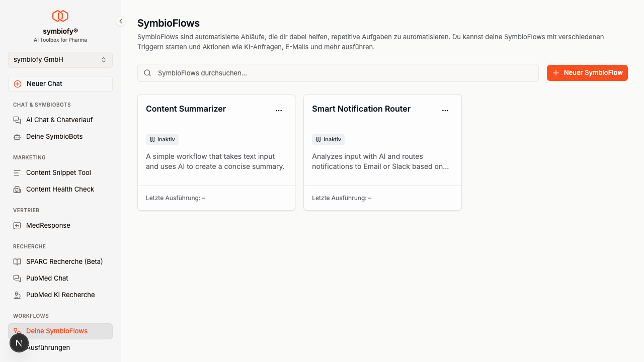Open the symbiofy GmbH workspace selector
The height and width of the screenshot is (362, 644).
click(60, 59)
